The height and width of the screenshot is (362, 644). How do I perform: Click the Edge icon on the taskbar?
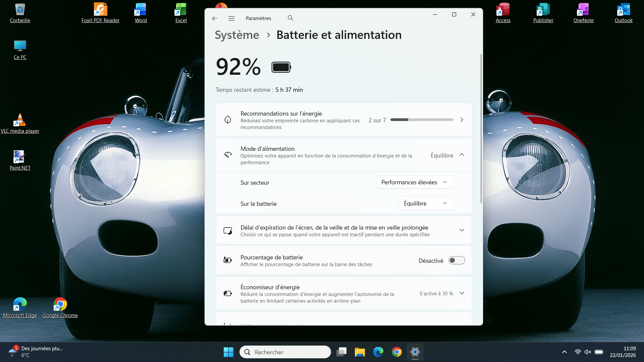click(378, 352)
